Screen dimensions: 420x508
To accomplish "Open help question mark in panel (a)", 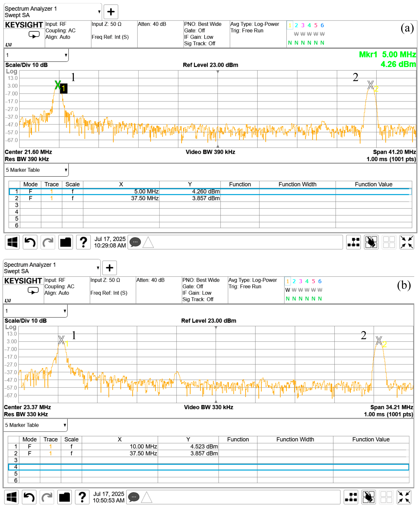I will tap(84, 242).
